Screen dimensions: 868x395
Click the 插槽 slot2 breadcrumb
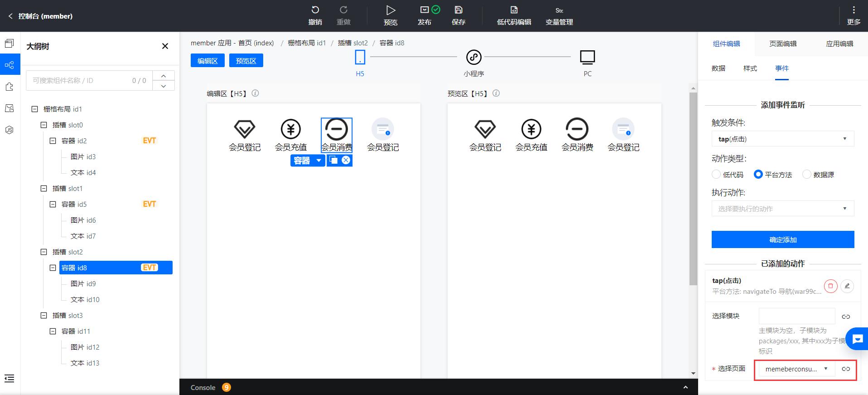coord(353,43)
